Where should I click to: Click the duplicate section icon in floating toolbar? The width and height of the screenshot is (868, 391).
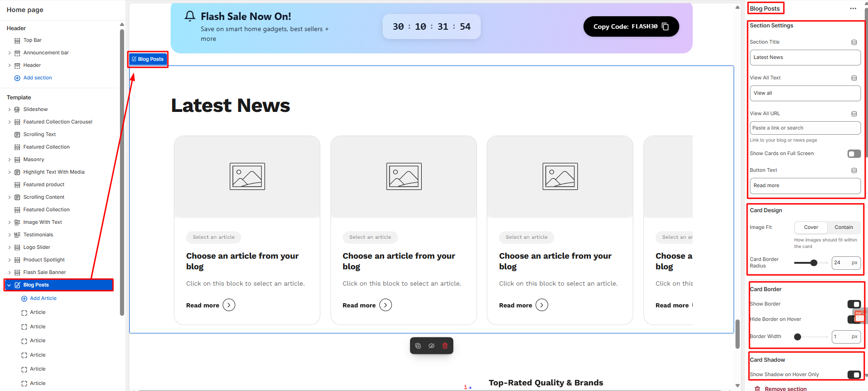click(x=418, y=345)
